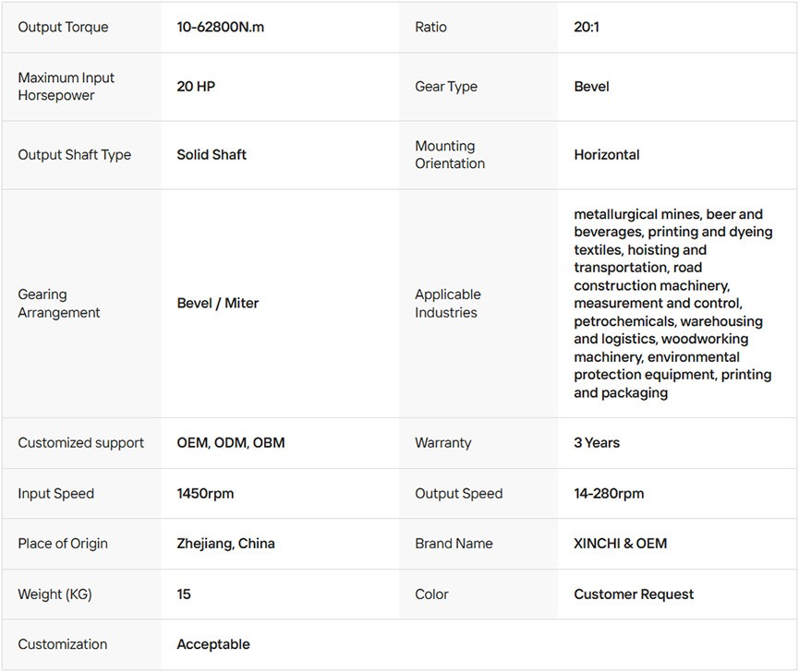799x672 pixels.
Task: Click the XINCHI & OEM brand name
Action: coord(620,544)
